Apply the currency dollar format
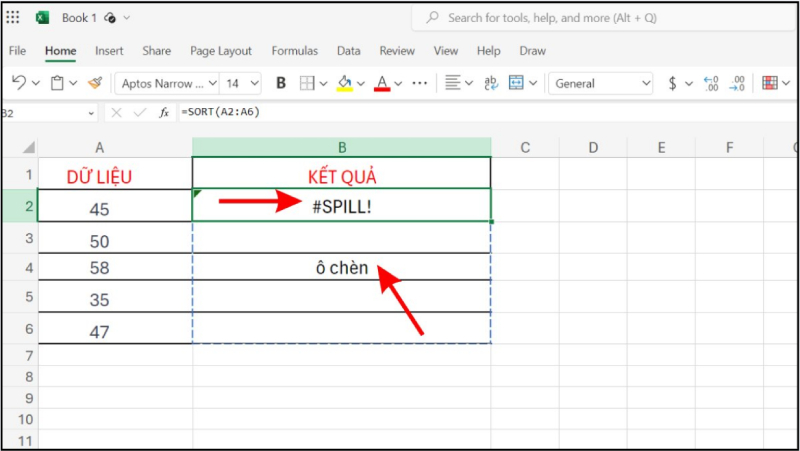 tap(673, 83)
